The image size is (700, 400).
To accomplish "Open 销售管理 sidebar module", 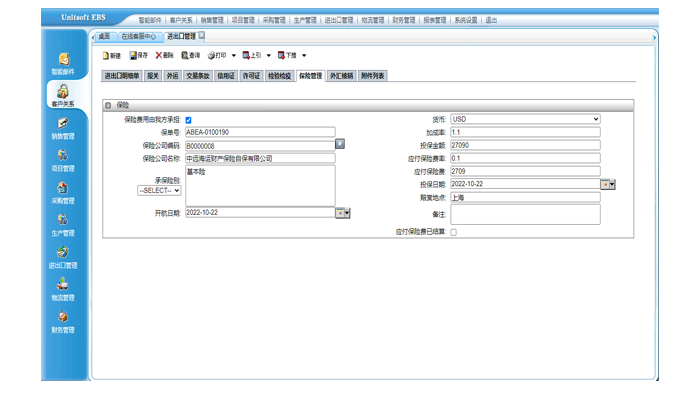I will click(x=62, y=127).
